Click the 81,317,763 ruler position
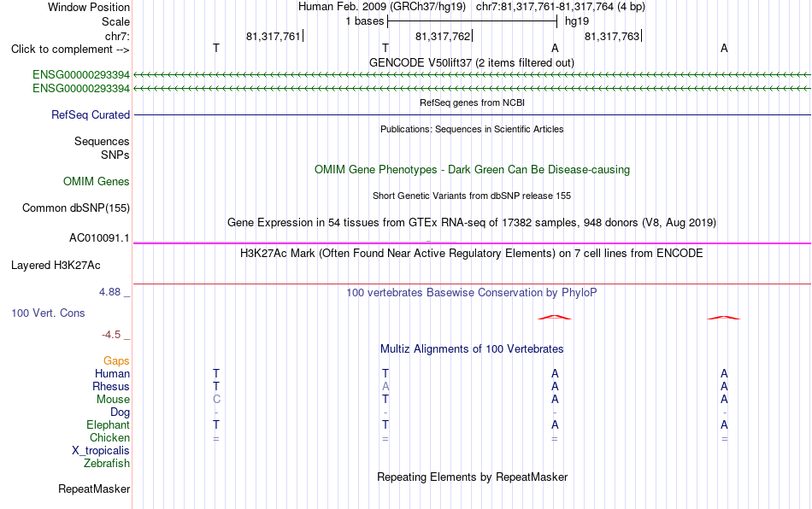This screenshot has width=812, height=509. (612, 36)
